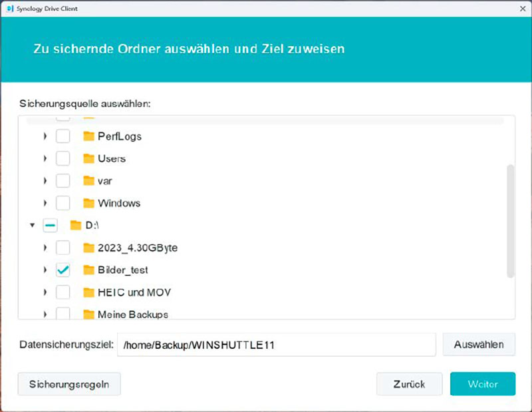Click the folder tree vertical scrollbar
The width and height of the screenshot is (532, 412).
510,220
